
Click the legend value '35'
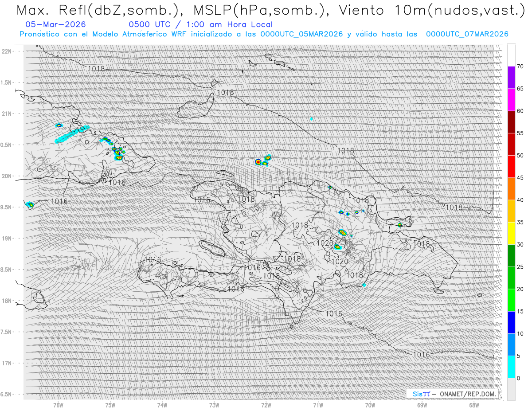click(520, 222)
